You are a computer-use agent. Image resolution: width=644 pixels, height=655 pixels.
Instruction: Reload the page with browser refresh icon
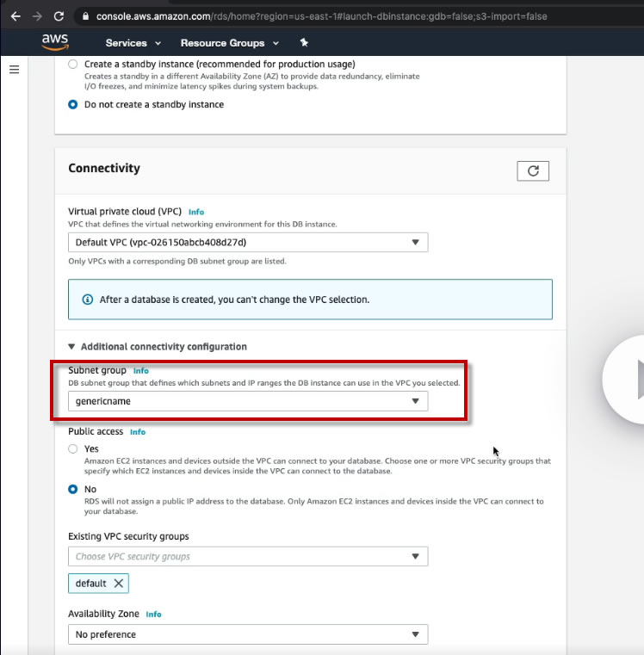[59, 16]
